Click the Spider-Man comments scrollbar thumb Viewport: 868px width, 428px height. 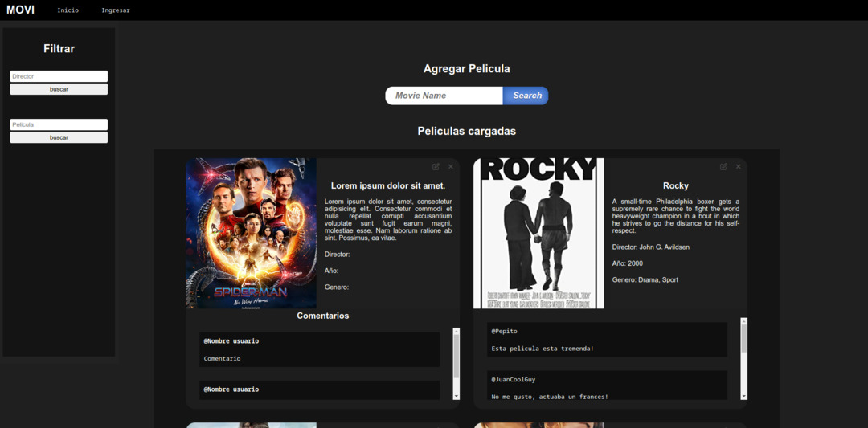tap(457, 356)
